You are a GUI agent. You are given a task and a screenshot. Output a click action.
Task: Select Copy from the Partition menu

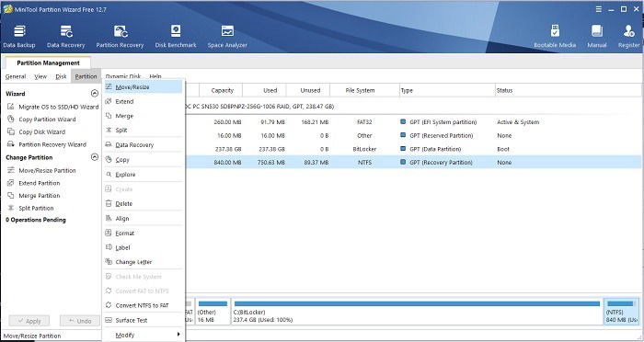(143, 160)
